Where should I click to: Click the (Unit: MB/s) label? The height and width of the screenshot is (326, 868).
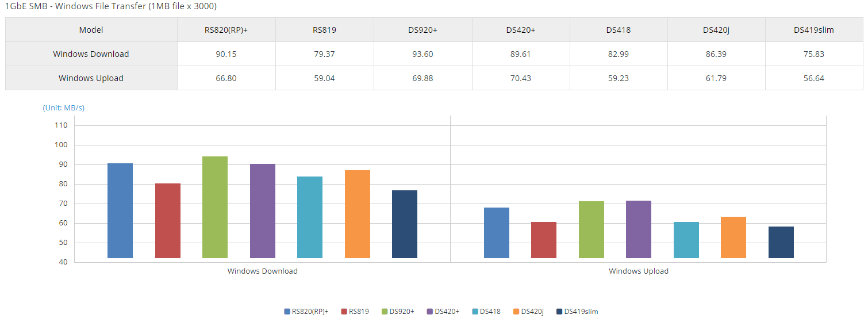pos(64,108)
